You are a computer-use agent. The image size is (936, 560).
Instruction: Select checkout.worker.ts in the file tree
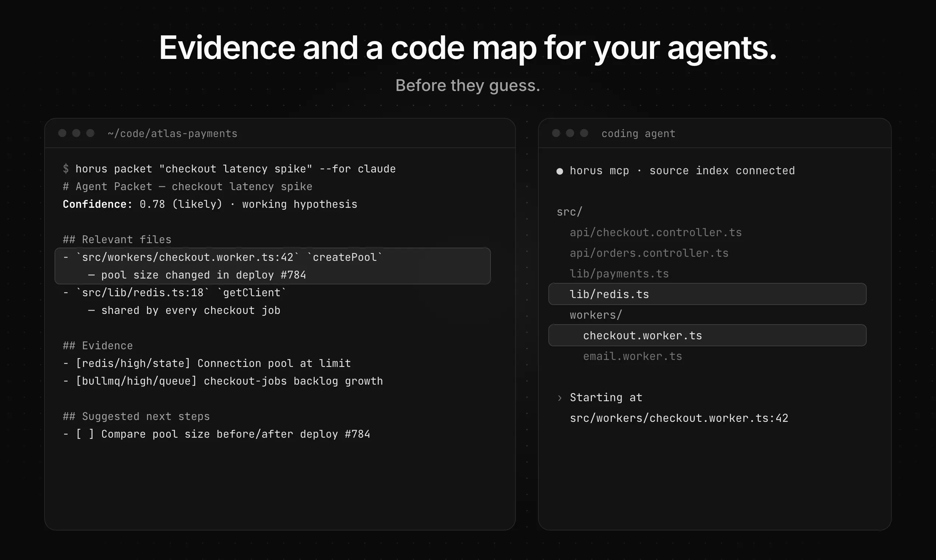click(707, 336)
